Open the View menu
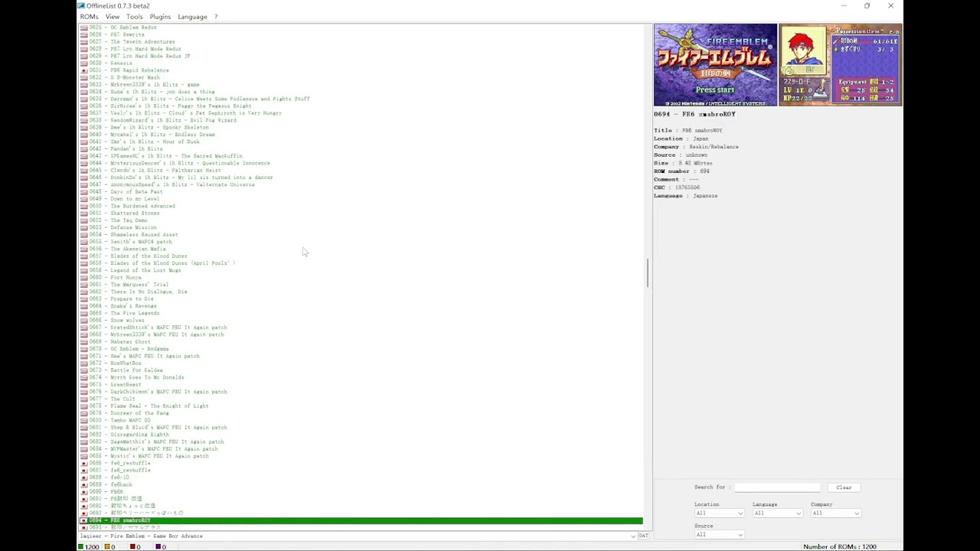980x551 pixels. tap(112, 17)
